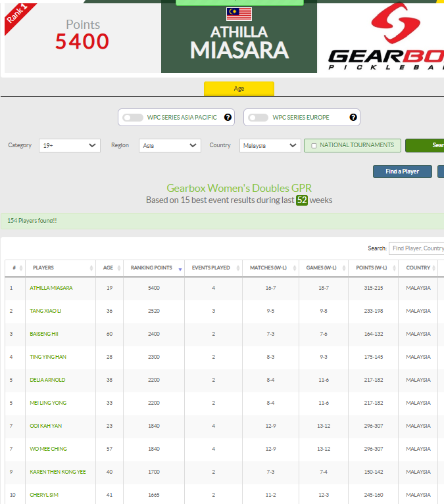
Task: Open Cheryl Sim player link
Action: click(44, 495)
